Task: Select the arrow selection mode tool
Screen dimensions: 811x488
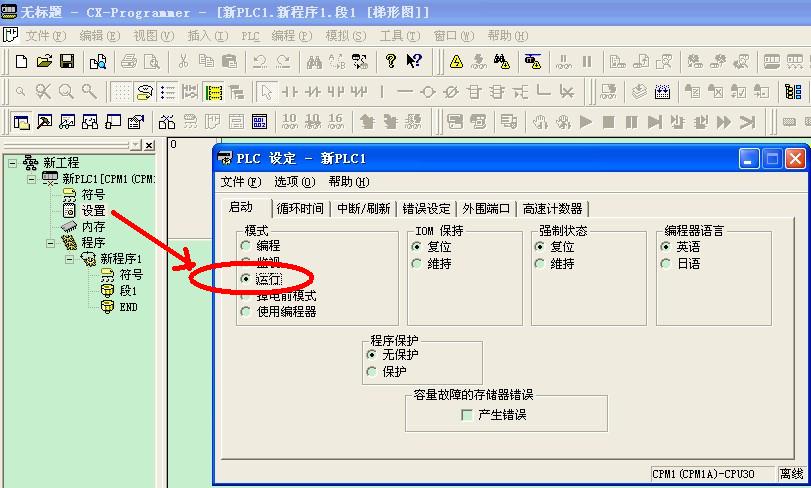Action: tap(266, 92)
